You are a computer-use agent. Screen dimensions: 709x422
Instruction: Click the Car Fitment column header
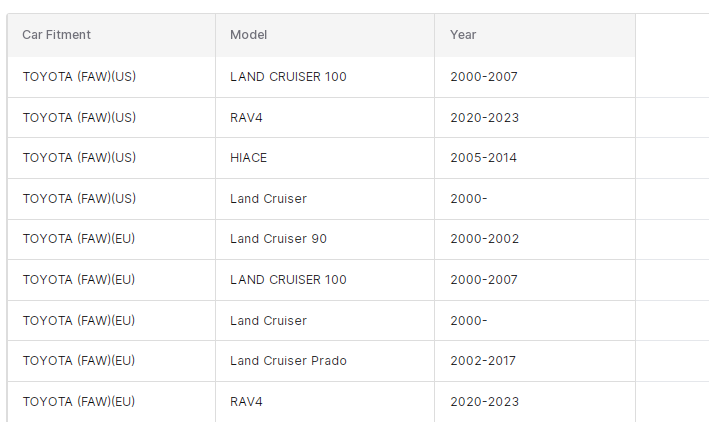coord(56,35)
